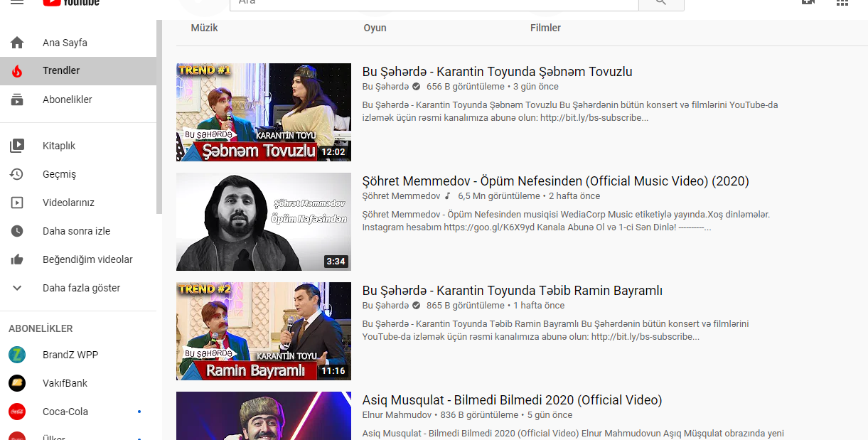The width and height of the screenshot is (868, 440).
Task: Click the search magnifier button
Action: pos(661,4)
